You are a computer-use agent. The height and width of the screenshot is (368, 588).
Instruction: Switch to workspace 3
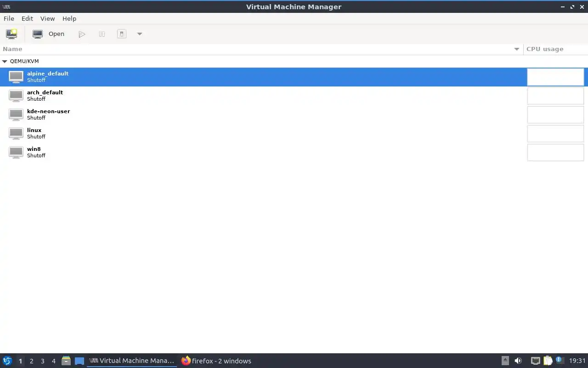pyautogui.click(x=42, y=361)
